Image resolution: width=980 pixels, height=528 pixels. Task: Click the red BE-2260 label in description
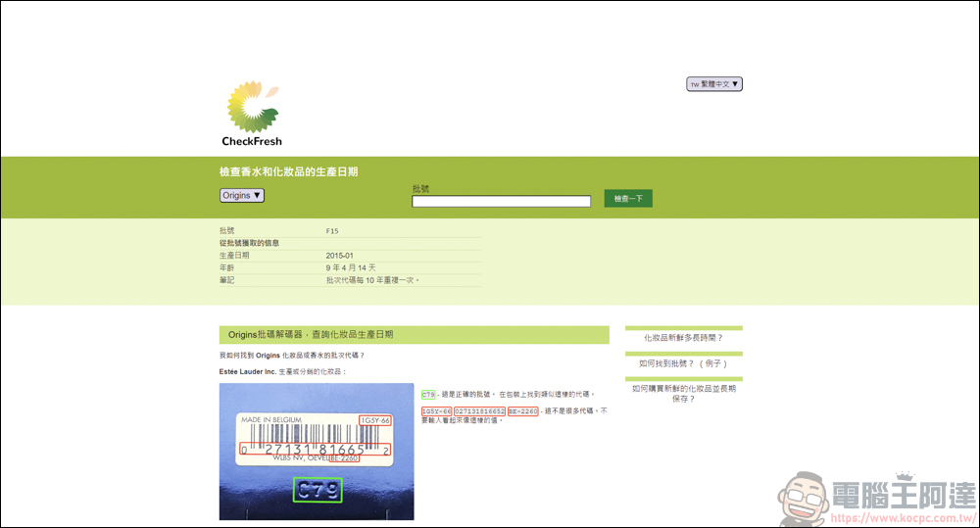pyautogui.click(x=523, y=411)
